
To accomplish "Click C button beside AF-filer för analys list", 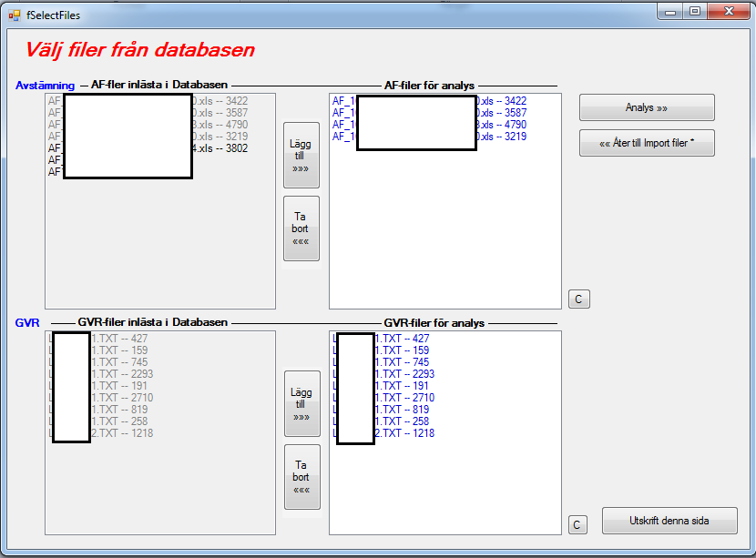I will [577, 299].
